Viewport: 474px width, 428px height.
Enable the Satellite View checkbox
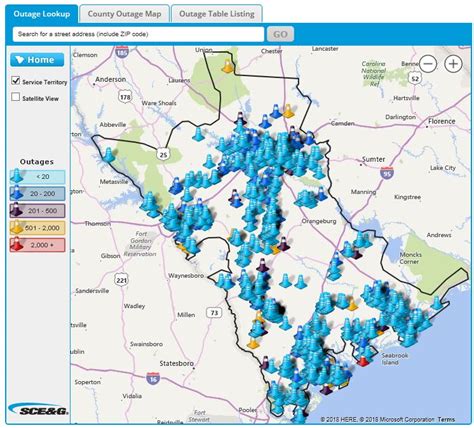pos(16,97)
